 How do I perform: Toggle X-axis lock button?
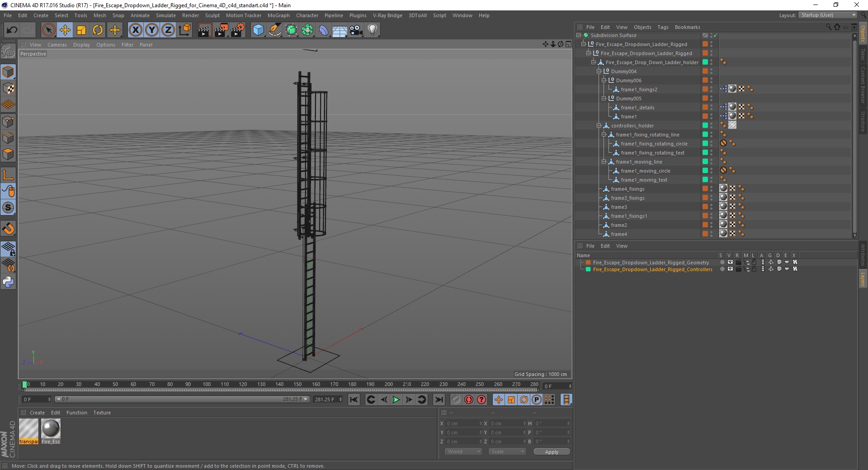(x=135, y=30)
